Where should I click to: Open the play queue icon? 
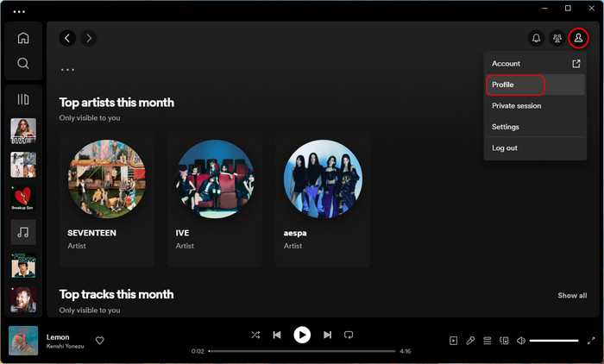point(488,341)
